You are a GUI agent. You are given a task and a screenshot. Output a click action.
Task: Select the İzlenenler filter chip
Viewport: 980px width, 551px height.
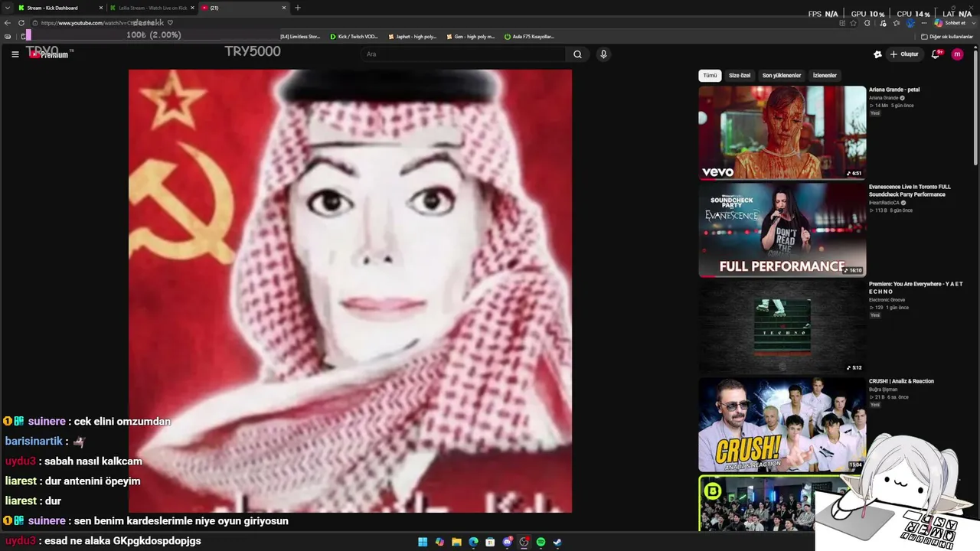(825, 76)
